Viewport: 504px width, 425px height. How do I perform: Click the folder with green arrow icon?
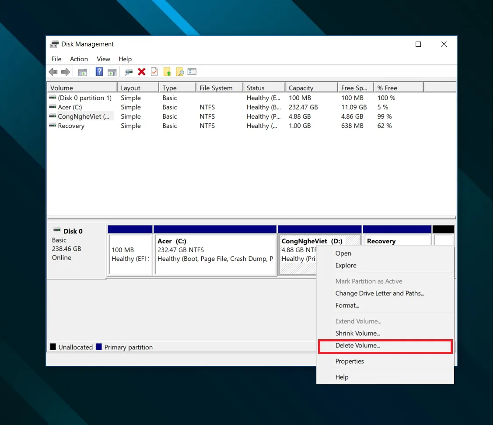(x=167, y=72)
